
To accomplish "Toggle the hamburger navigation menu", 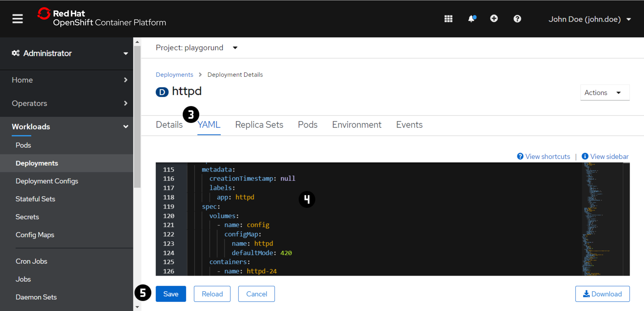I will [x=17, y=19].
